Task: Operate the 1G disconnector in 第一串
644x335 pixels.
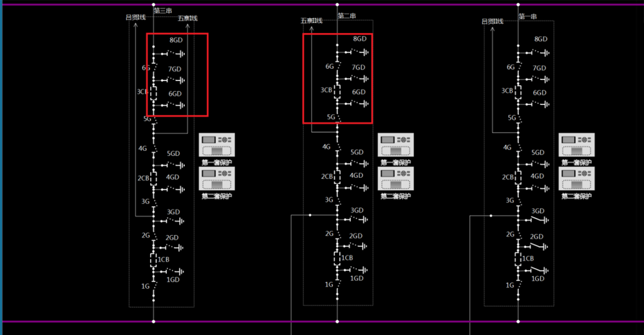Action: pyautogui.click(x=518, y=285)
